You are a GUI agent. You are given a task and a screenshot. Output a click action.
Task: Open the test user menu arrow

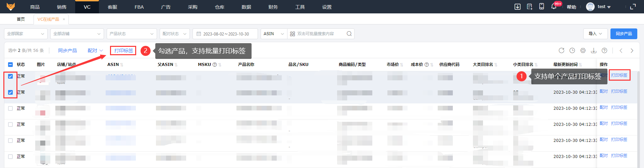point(609,7)
